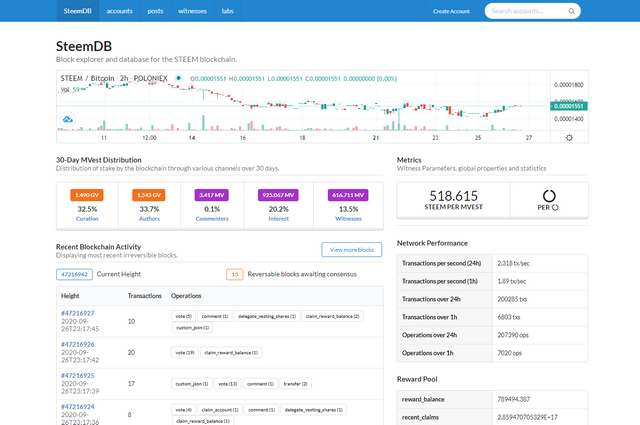
Task: Click Create Account link
Action: pos(451,11)
